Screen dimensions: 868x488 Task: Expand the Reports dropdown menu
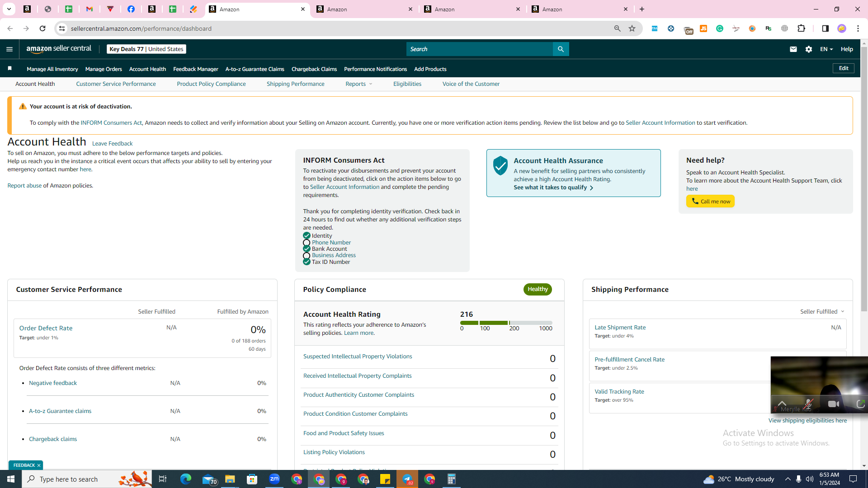click(359, 84)
